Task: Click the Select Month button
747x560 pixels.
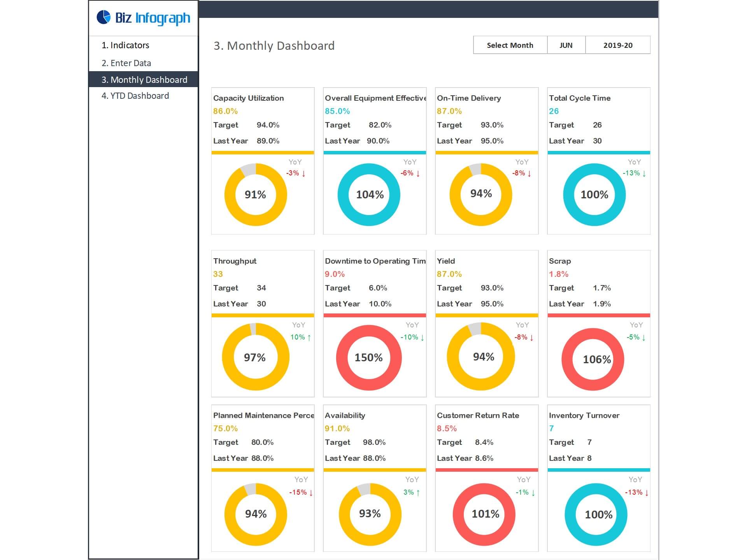Action: [509, 45]
